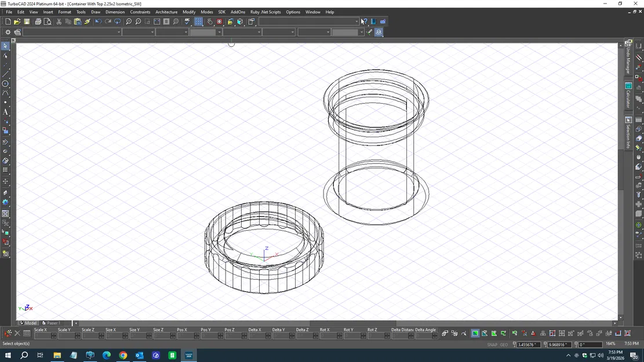Open the pen color swatch in the property bar
This screenshot has height=362, width=644.
pyautogui.click(x=204, y=32)
